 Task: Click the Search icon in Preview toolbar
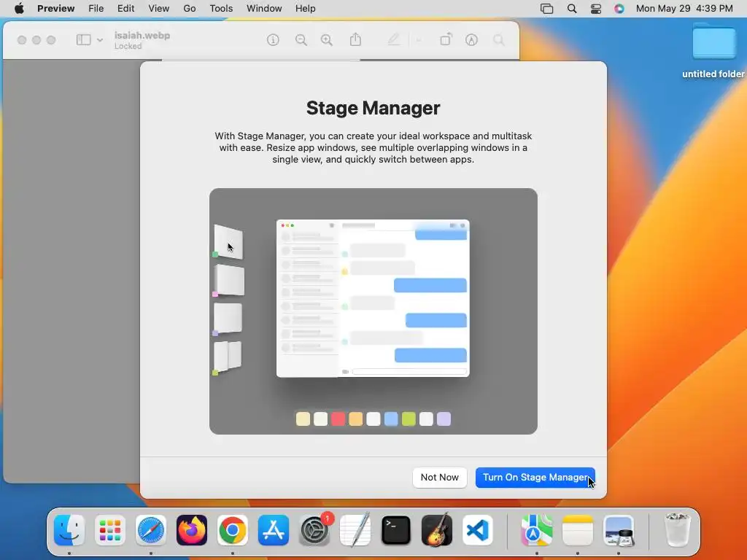499,40
